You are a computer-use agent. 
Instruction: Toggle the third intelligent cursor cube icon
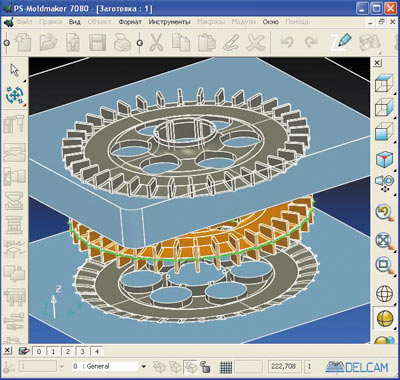pyautogui.click(x=190, y=367)
